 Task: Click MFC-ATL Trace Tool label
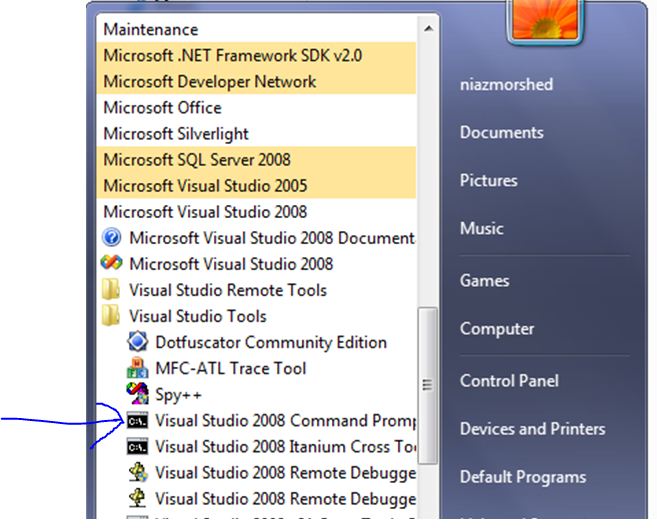(231, 368)
